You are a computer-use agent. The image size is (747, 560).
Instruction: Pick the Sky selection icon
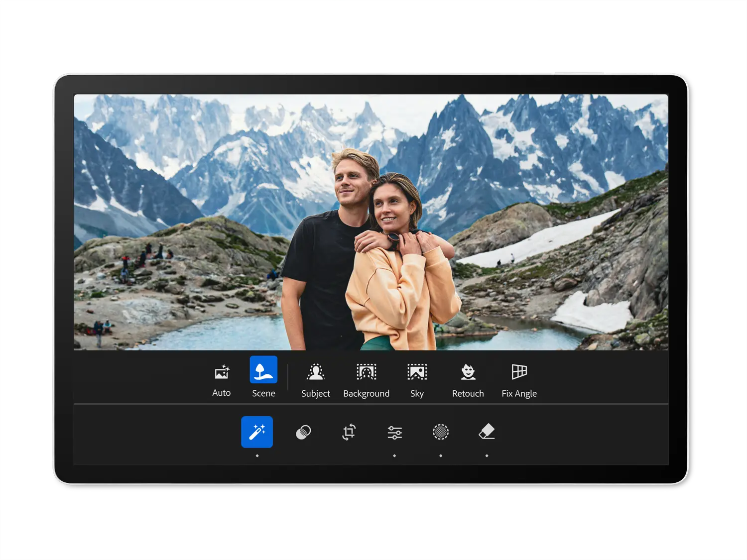[x=417, y=372]
